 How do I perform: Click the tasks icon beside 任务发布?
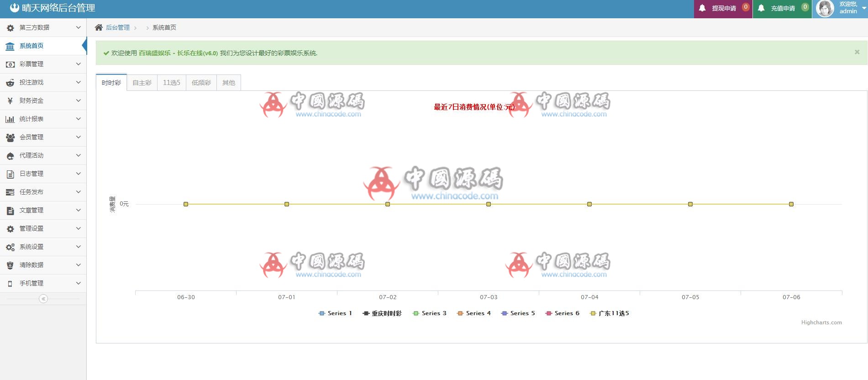(10, 192)
